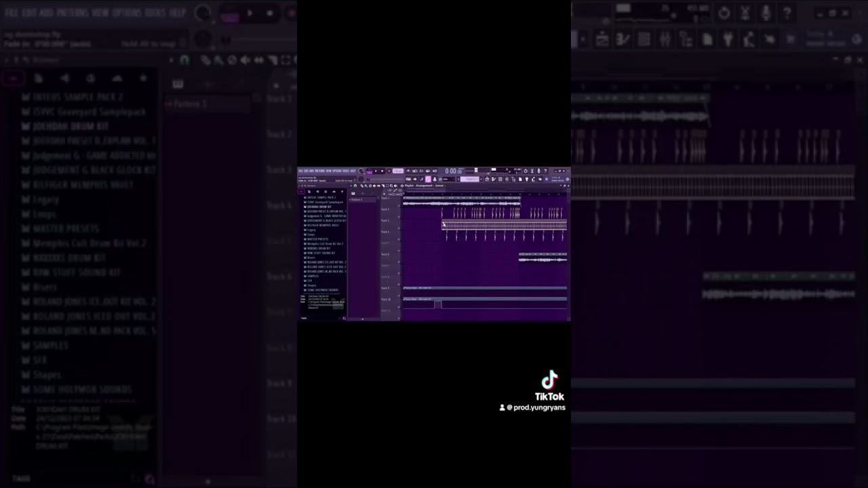This screenshot has width=868, height=488.
Task: Click the (none) arrangement label
Action: point(439,186)
